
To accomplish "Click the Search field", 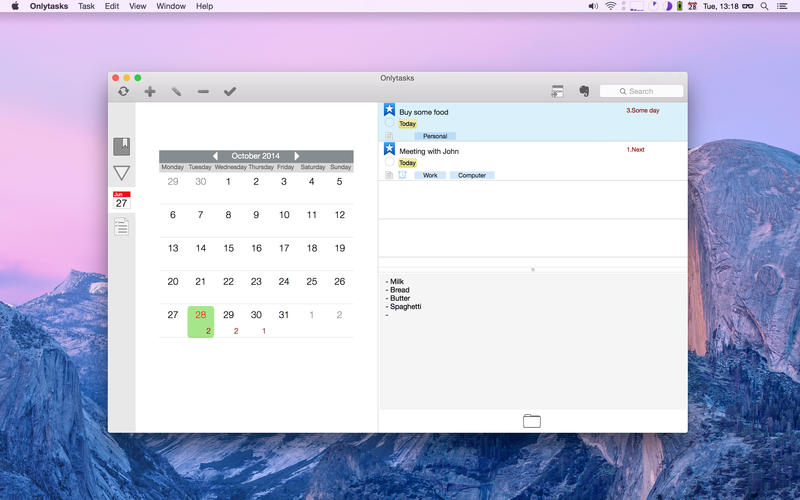I will point(641,91).
